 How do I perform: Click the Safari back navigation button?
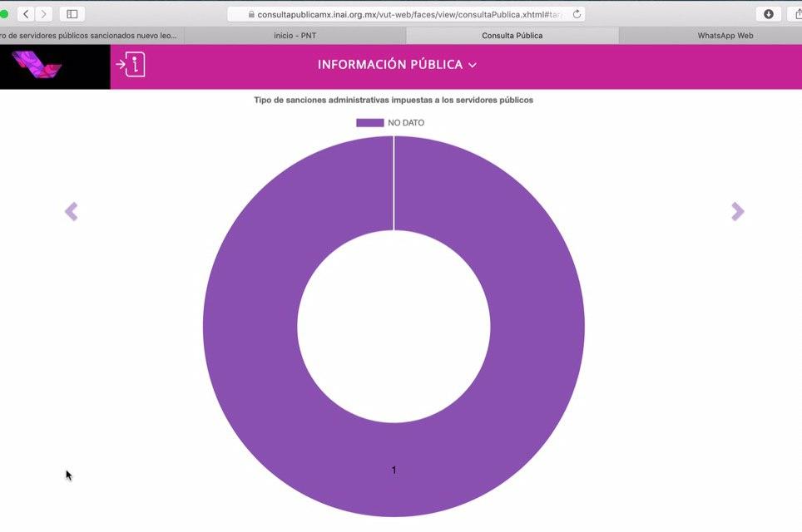(x=26, y=14)
